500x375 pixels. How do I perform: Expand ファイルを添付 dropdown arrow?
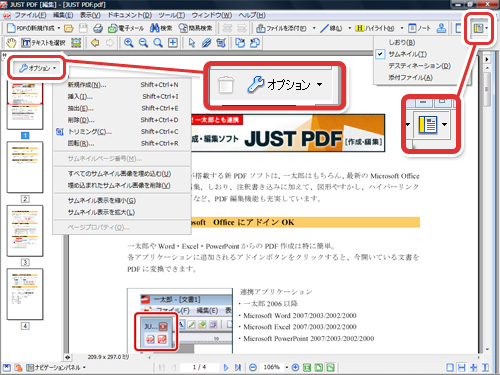pos(314,28)
